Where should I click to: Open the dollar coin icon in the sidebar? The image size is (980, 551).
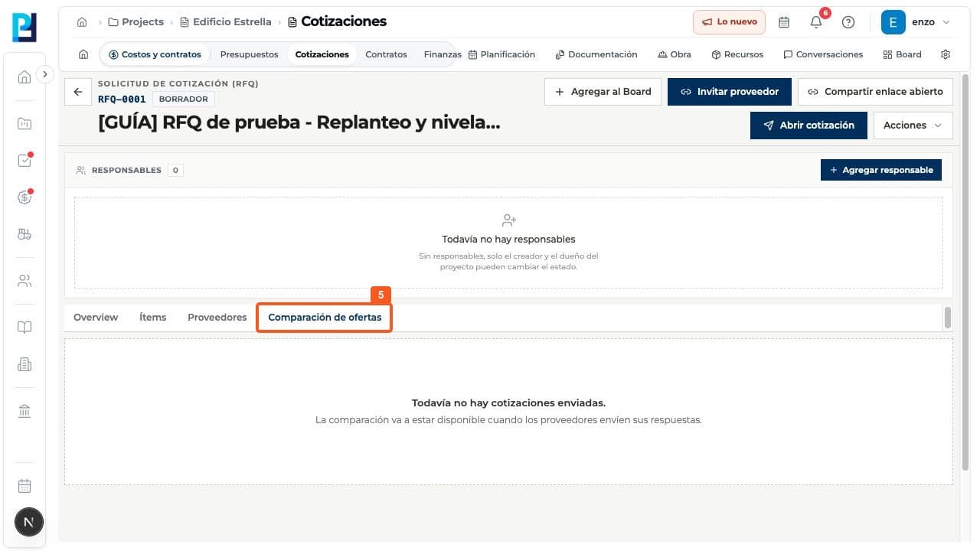coord(24,197)
